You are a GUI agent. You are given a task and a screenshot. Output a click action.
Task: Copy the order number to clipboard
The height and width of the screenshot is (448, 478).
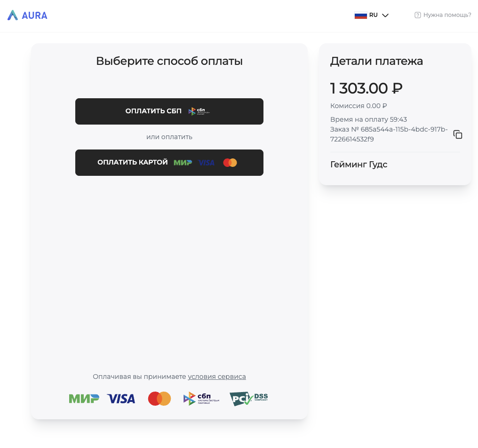(458, 134)
